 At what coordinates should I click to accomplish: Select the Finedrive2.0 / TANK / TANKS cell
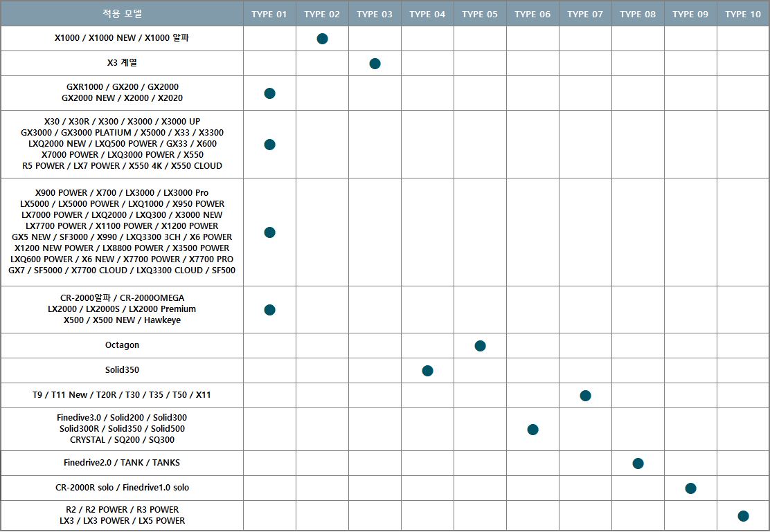[123, 464]
